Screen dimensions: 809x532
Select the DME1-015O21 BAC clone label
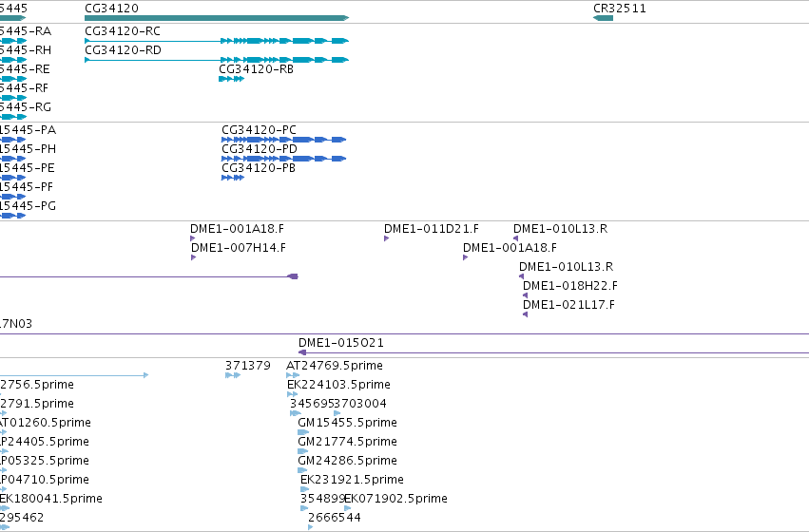[341, 343]
